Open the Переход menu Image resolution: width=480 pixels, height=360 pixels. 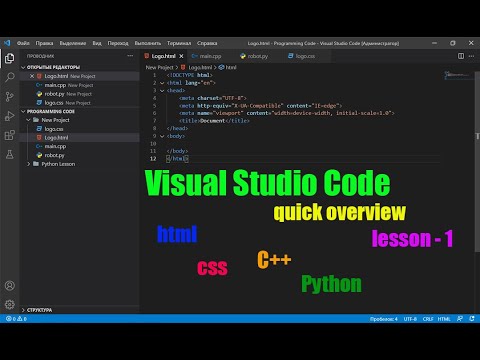pos(118,43)
